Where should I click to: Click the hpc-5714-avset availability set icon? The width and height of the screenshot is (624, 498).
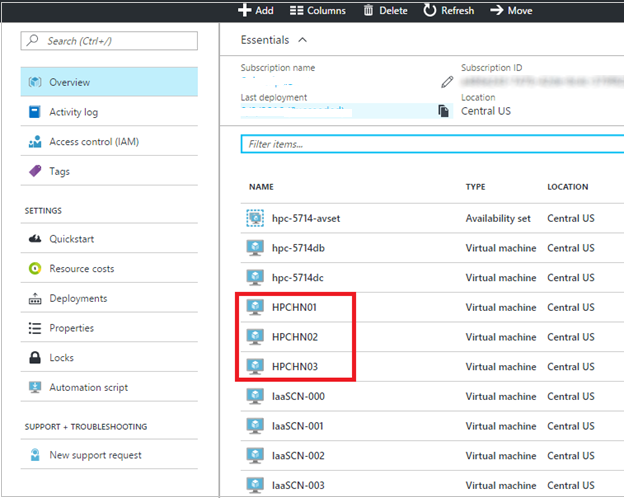255,218
